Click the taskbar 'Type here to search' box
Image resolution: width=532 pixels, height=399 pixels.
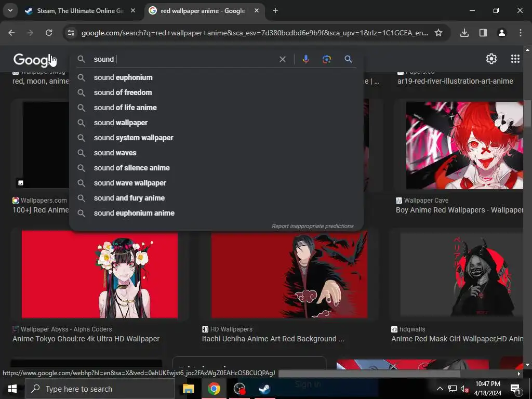click(100, 389)
